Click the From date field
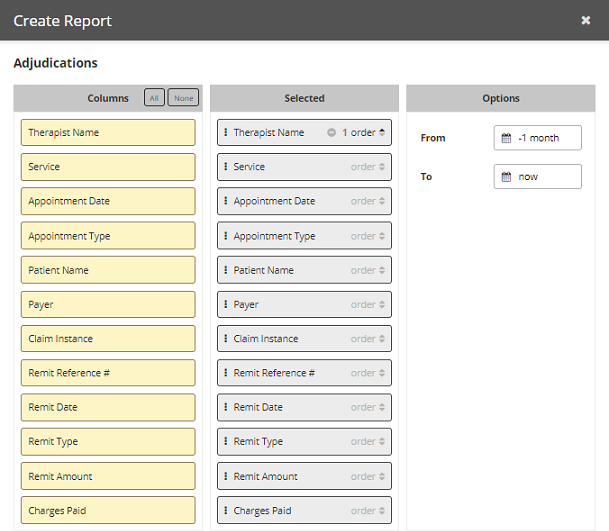Screen dimensions: 609x531 (538, 138)
